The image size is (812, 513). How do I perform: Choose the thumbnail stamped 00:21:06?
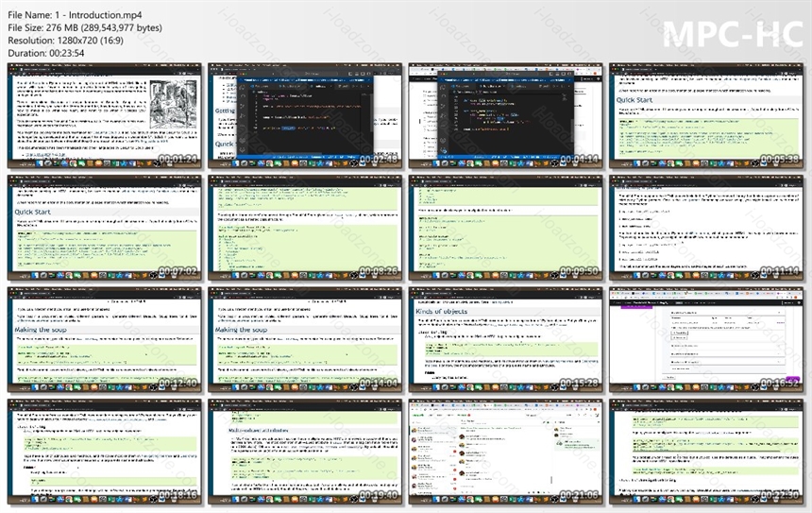[506, 452]
